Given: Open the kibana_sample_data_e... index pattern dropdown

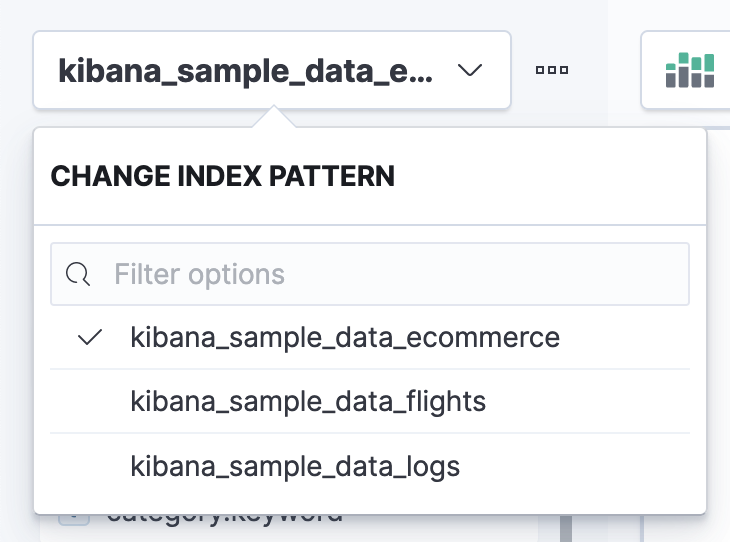Looking at the screenshot, I should (x=272, y=70).
